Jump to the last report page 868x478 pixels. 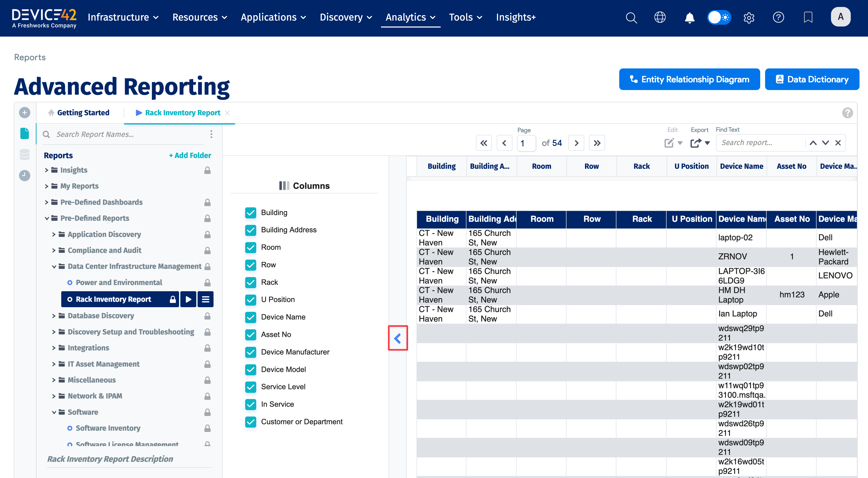[x=597, y=143]
